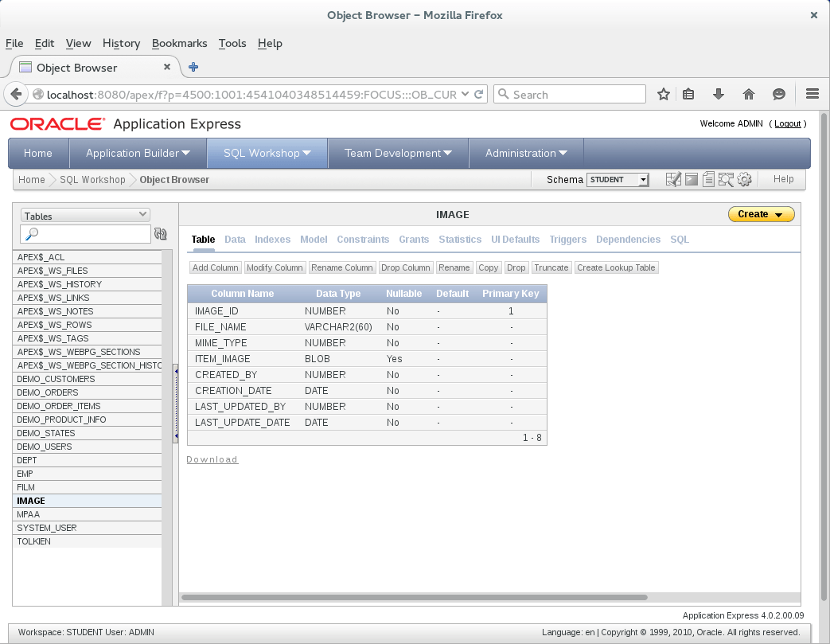The image size is (830, 644).
Task: Open the Firefox hamburger menu
Action: pos(812,94)
